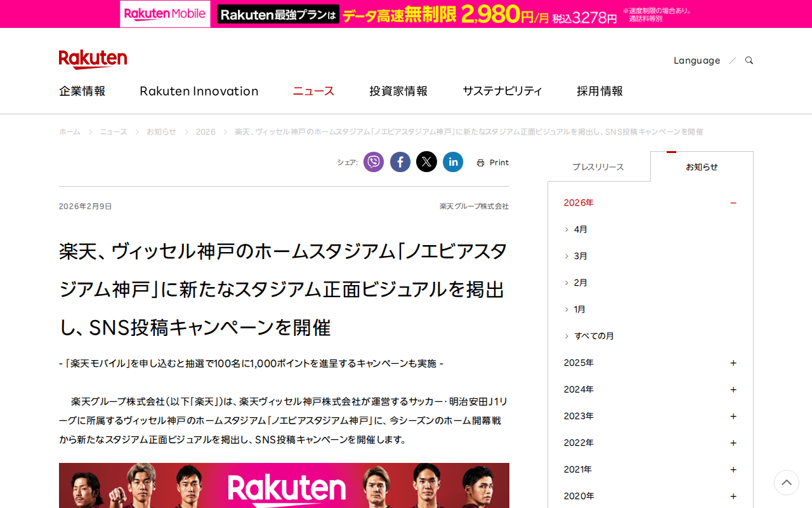Click the printer icon beside Print
The height and width of the screenshot is (508, 812).
[480, 163]
